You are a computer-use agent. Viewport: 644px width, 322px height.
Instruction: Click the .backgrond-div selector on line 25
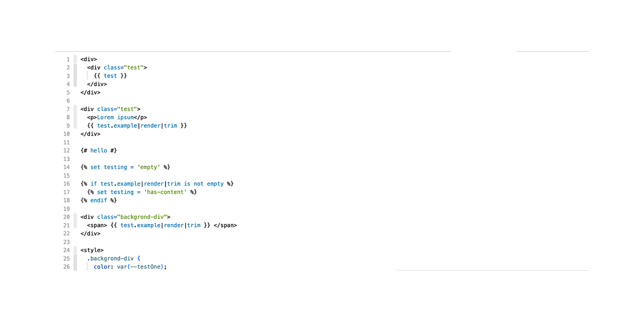[111, 258]
